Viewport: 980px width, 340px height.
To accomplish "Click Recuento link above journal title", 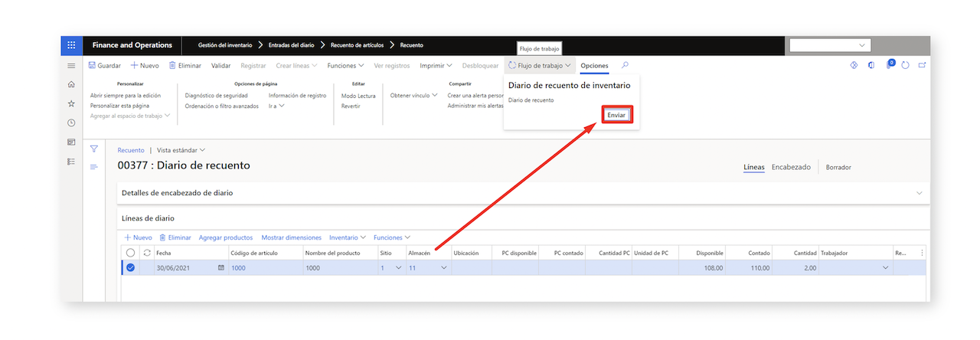I will (131, 150).
